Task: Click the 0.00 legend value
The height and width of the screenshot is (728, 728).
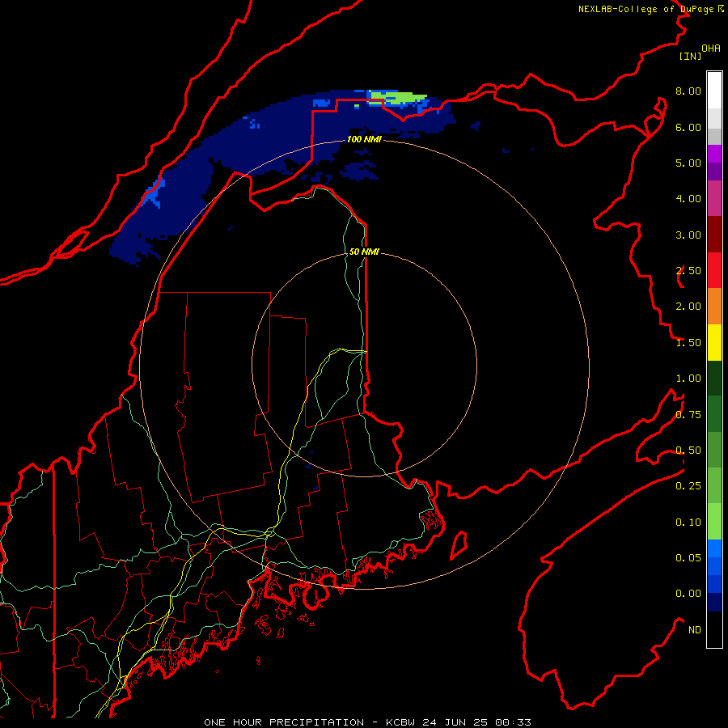Action: tap(688, 594)
